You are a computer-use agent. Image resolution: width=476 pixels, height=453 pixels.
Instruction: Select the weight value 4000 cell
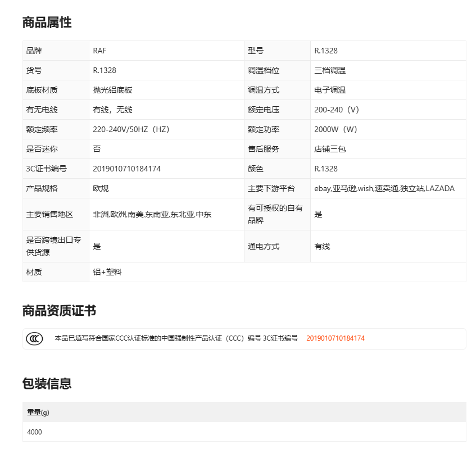[34, 432]
